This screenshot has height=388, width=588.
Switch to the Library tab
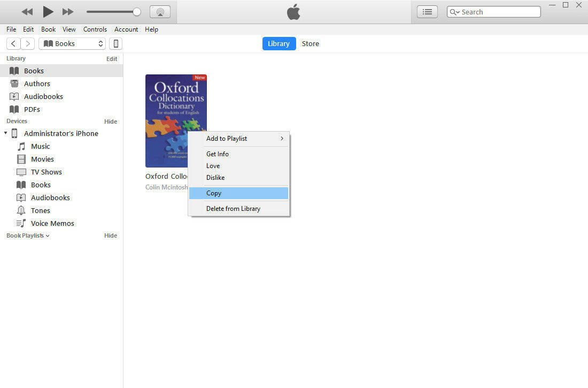pos(278,43)
